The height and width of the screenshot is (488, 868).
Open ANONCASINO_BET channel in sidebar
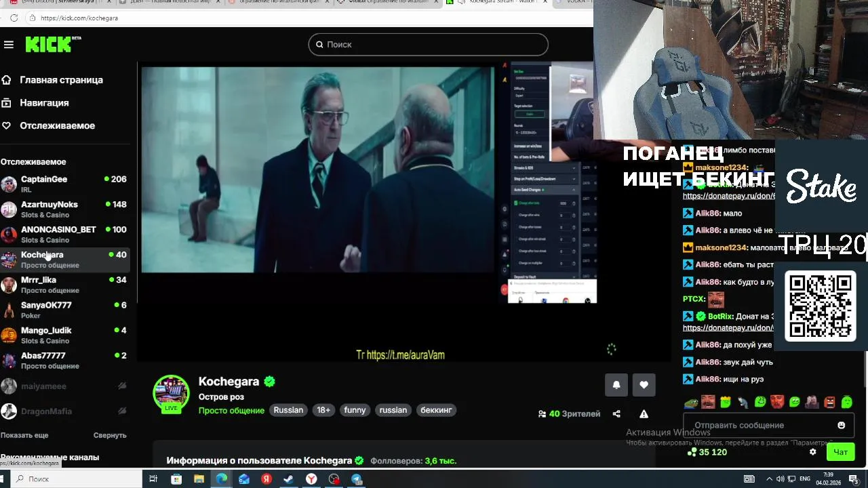click(x=64, y=234)
